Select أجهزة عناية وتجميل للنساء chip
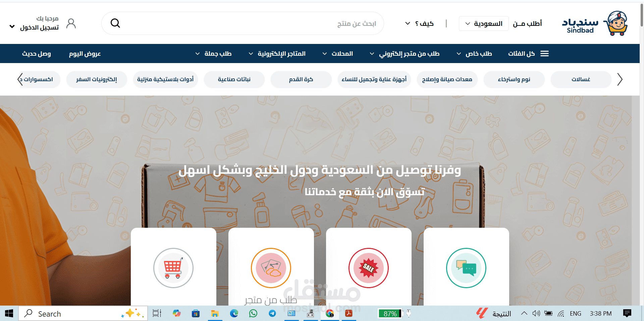 [x=374, y=79]
